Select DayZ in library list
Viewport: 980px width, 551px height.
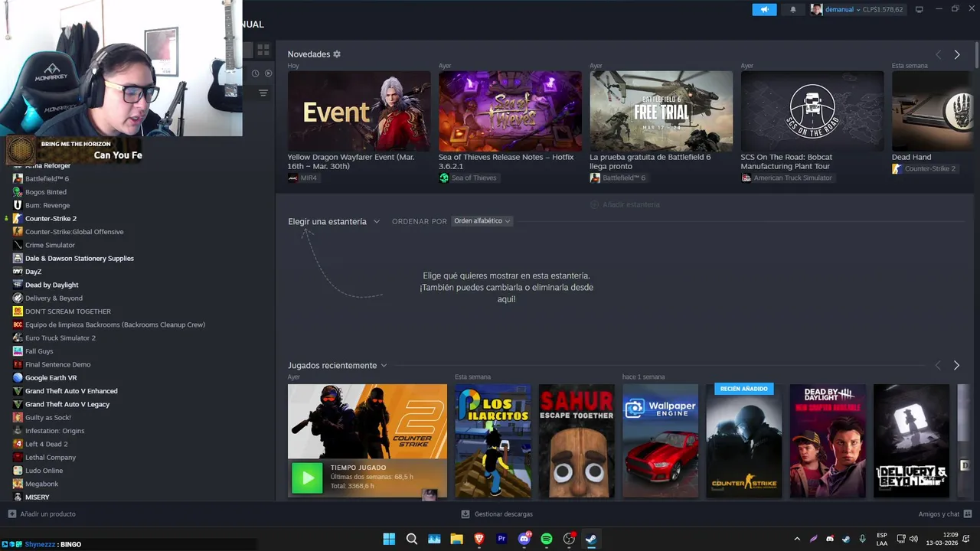pos(33,272)
